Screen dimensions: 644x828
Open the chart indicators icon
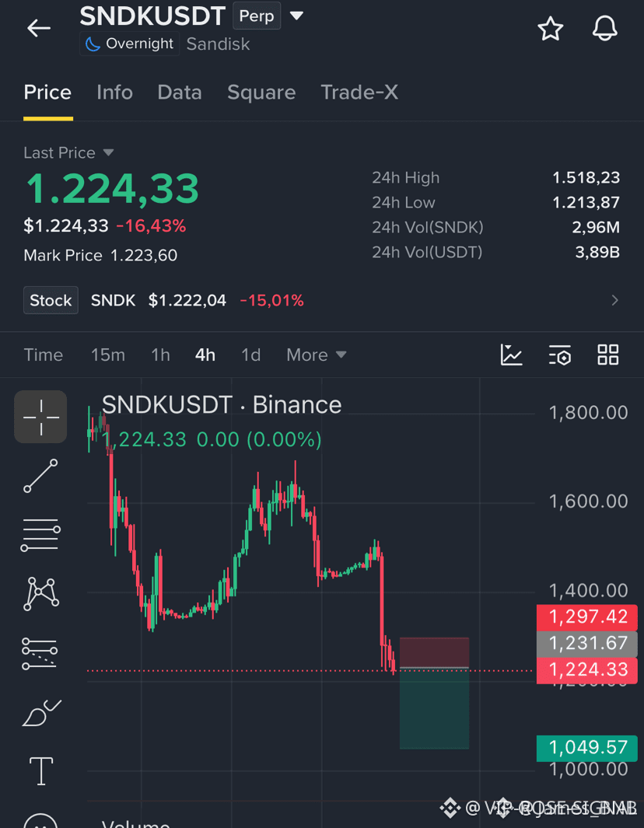point(512,355)
